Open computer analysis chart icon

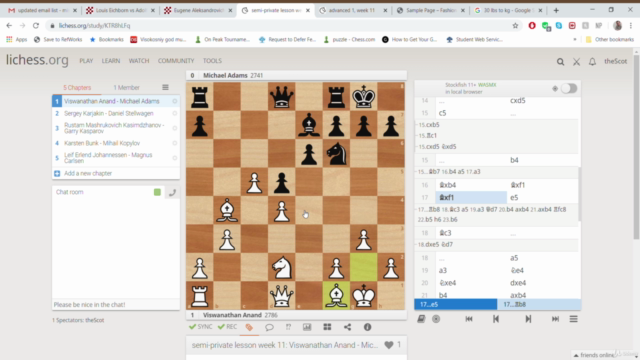tap(307, 327)
